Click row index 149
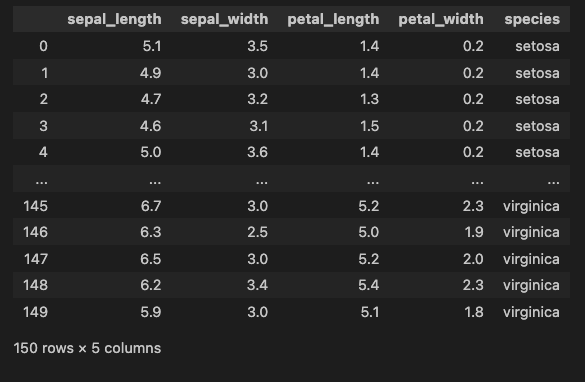585x382 pixels. click(x=35, y=312)
